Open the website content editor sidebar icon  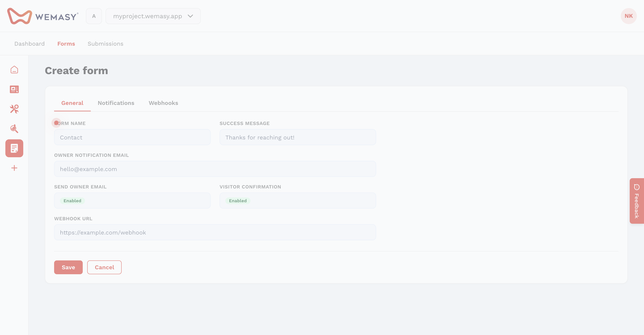[x=14, y=89]
